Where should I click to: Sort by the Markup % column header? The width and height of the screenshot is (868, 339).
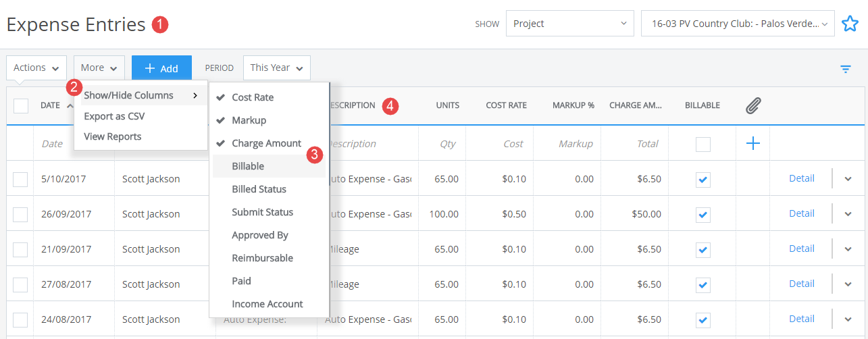click(x=573, y=105)
